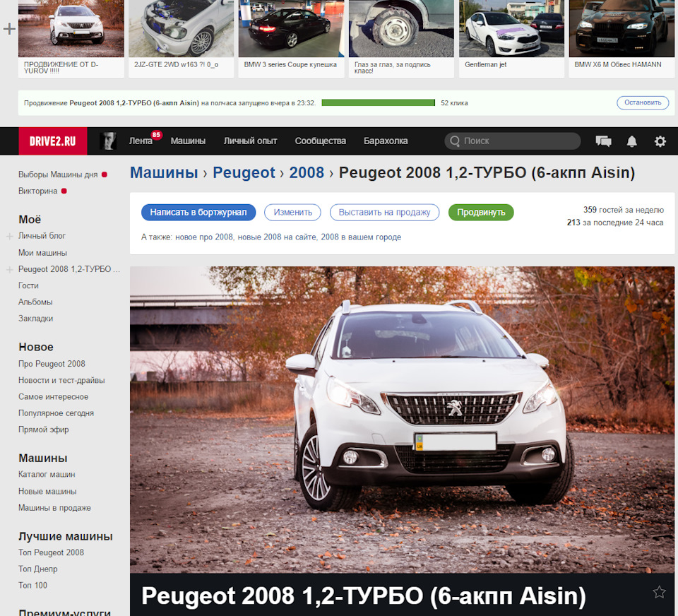Open Личный блог in sidebar
Screen dimensions: 678x616
[x=42, y=236]
